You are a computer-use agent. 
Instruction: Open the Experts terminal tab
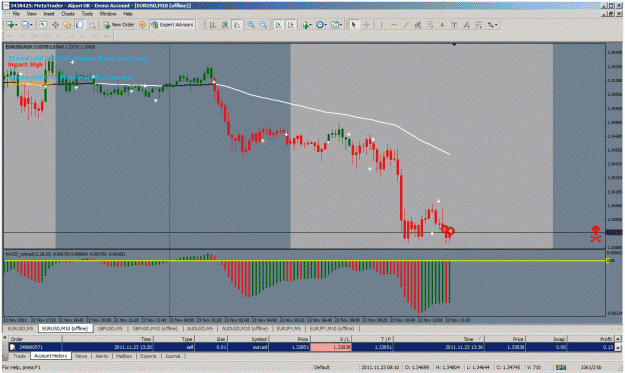click(148, 356)
